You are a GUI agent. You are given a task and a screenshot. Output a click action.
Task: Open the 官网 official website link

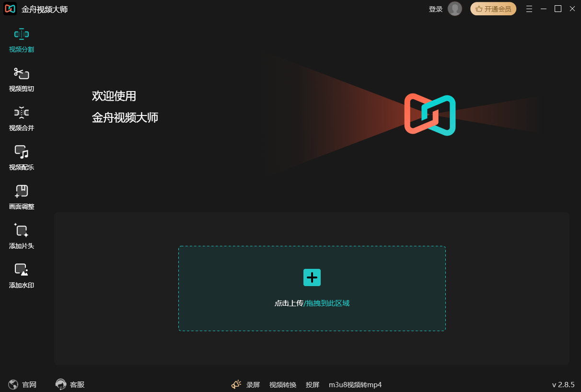pyautogui.click(x=23, y=384)
